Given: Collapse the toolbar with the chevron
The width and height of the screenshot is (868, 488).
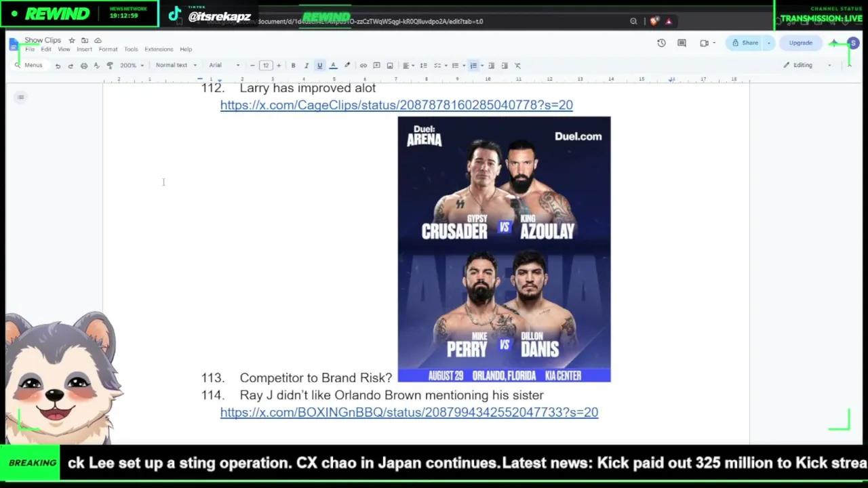Looking at the screenshot, I should 849,65.
